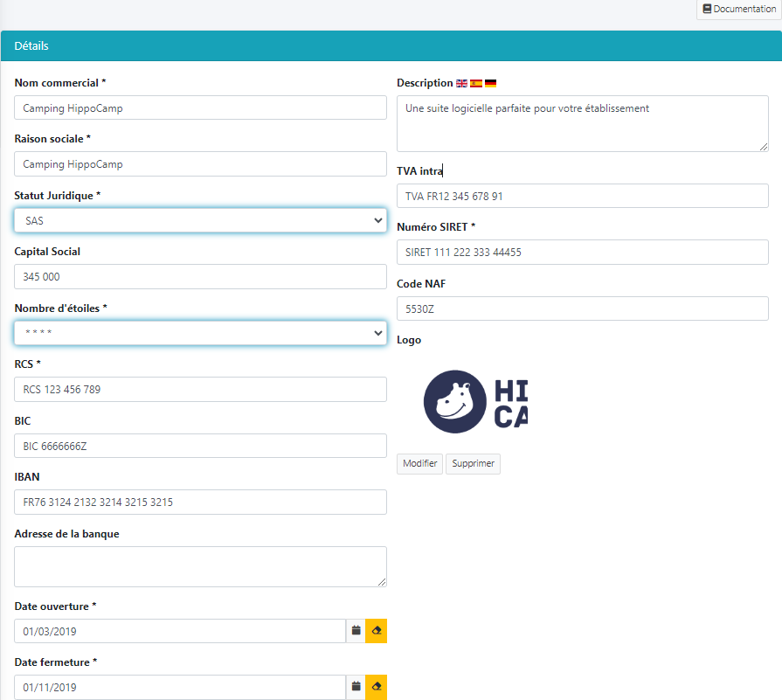This screenshot has height=700, width=782.
Task: Switch description to English flag
Action: tap(461, 84)
